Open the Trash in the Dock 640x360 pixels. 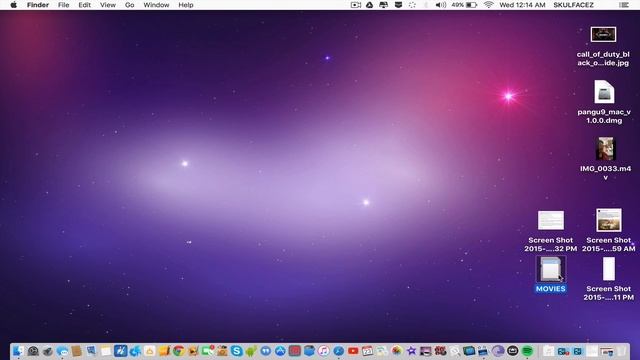pos(621,351)
